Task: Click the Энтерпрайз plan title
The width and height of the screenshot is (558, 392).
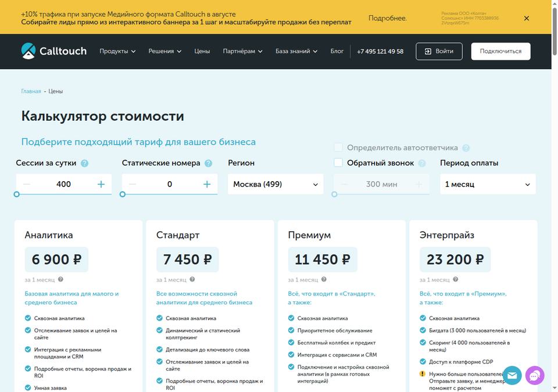Action: click(446, 235)
